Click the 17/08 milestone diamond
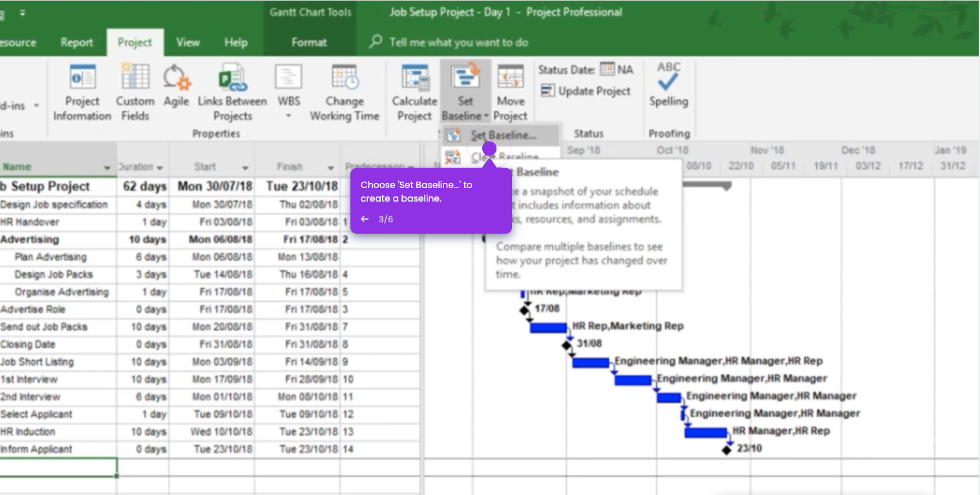Image resolution: width=980 pixels, height=495 pixels. [x=524, y=310]
